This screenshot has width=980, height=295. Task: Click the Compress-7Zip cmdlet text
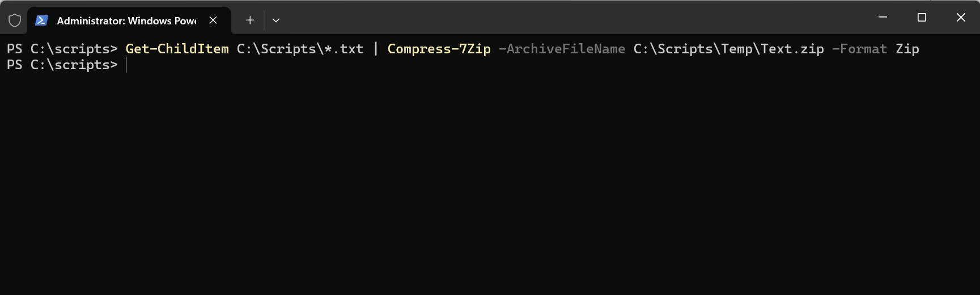click(x=439, y=49)
